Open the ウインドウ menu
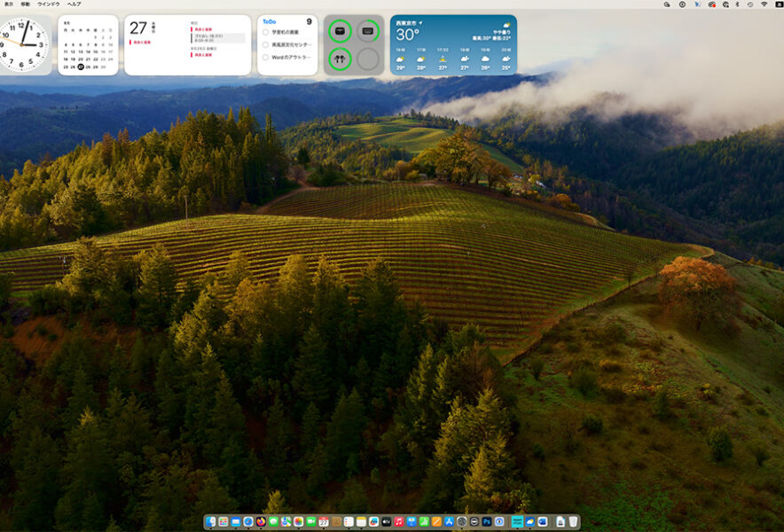784x532 pixels. coord(49,4)
